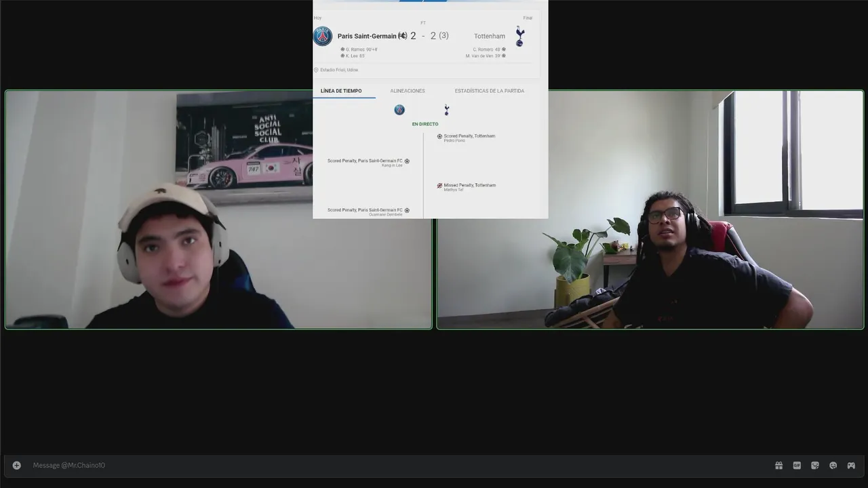Switch to the ALINEACIONES tab
The height and width of the screenshot is (488, 868).
408,91
